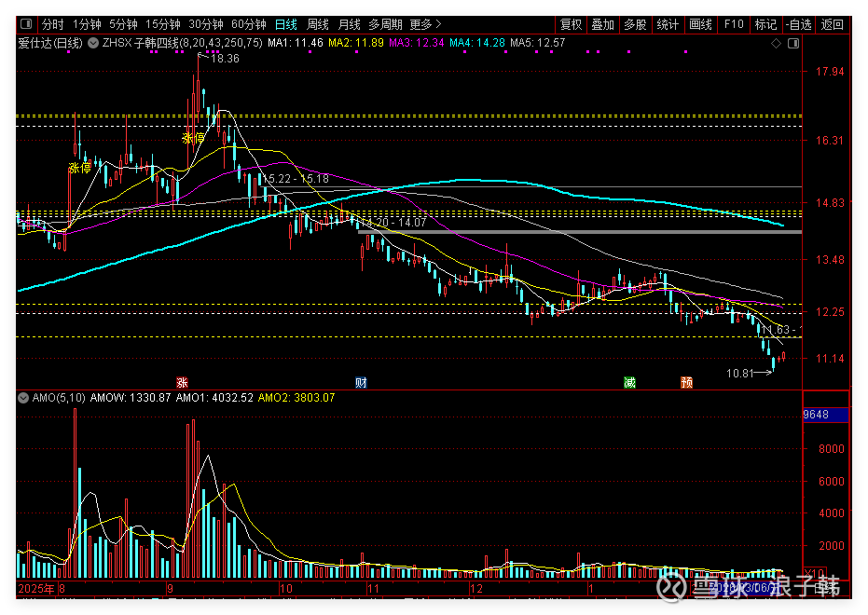This screenshot has height=615, width=868.
Task: Click the X10 scale label in volume panel
Action: point(814,573)
